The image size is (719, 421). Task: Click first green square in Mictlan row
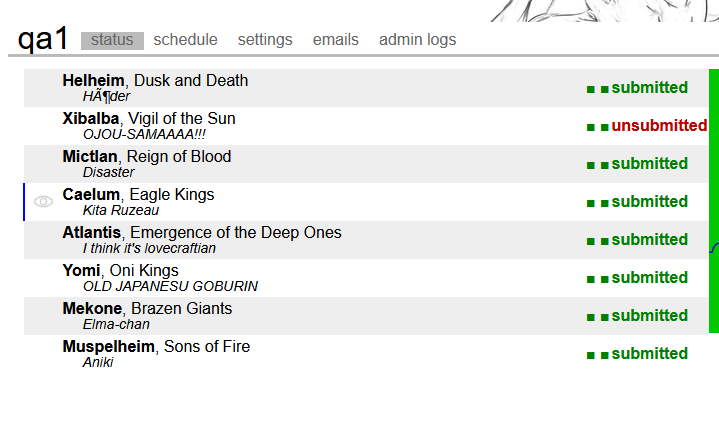coord(591,165)
